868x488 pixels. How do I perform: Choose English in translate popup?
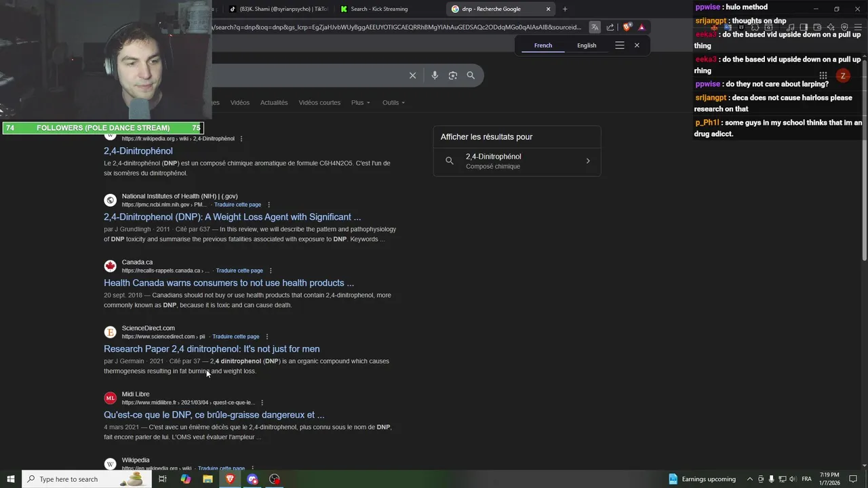coord(587,45)
